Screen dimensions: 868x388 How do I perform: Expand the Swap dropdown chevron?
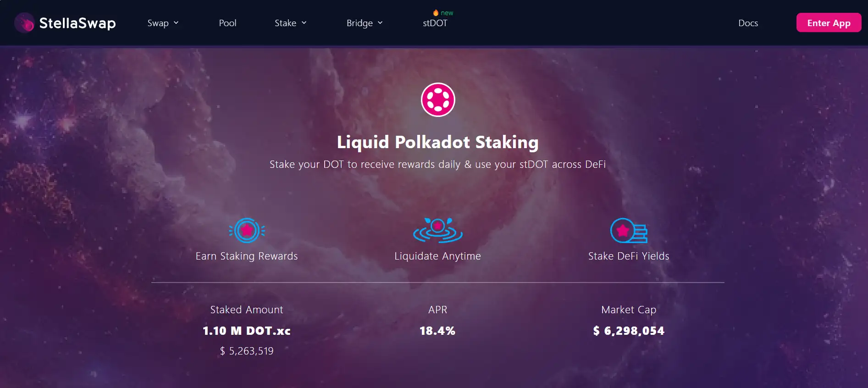(176, 23)
